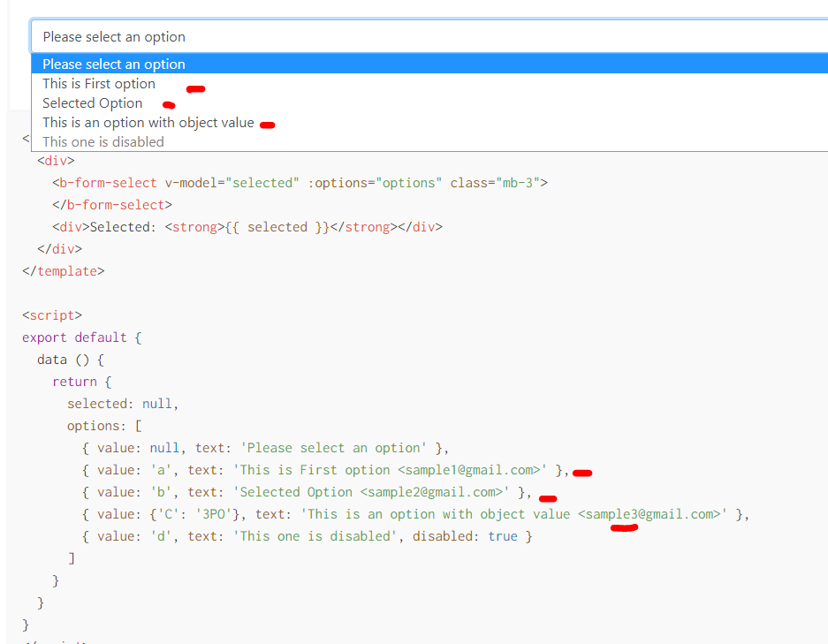Pick 'This is an option with object value'
Viewport: 828px width, 644px height.
click(x=147, y=123)
